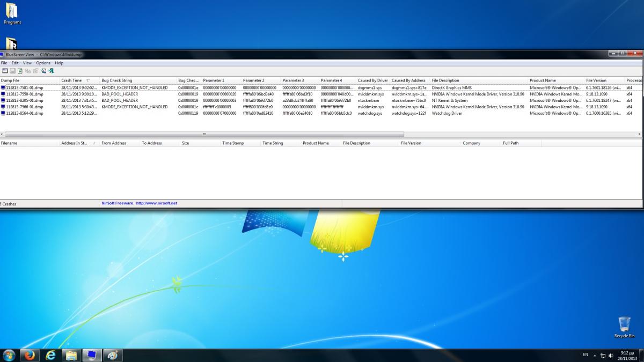
Task: Click watchdog.sys in Caused By Driver
Action: [370, 113]
